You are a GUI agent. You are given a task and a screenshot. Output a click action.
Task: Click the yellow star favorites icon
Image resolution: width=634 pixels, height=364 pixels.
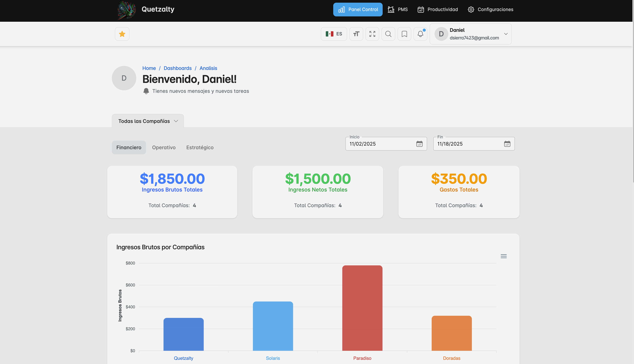click(122, 34)
